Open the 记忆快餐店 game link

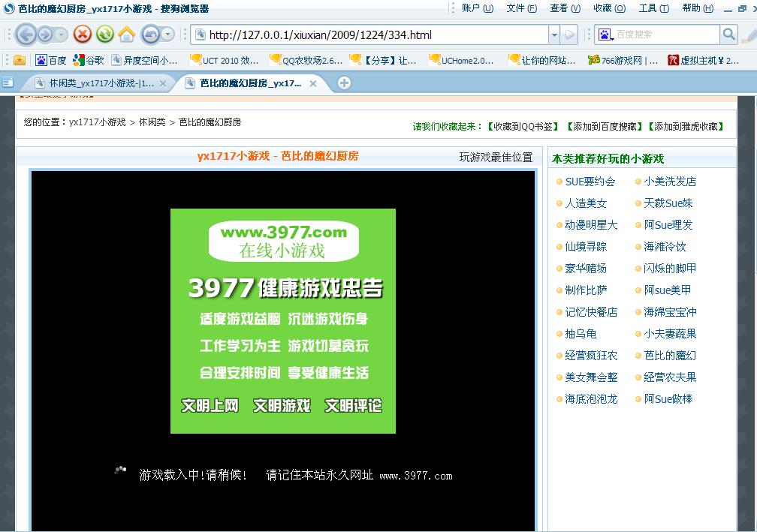pyautogui.click(x=591, y=311)
